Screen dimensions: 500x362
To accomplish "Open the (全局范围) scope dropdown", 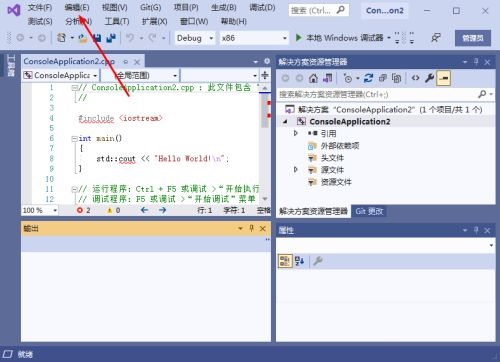I will point(140,76).
